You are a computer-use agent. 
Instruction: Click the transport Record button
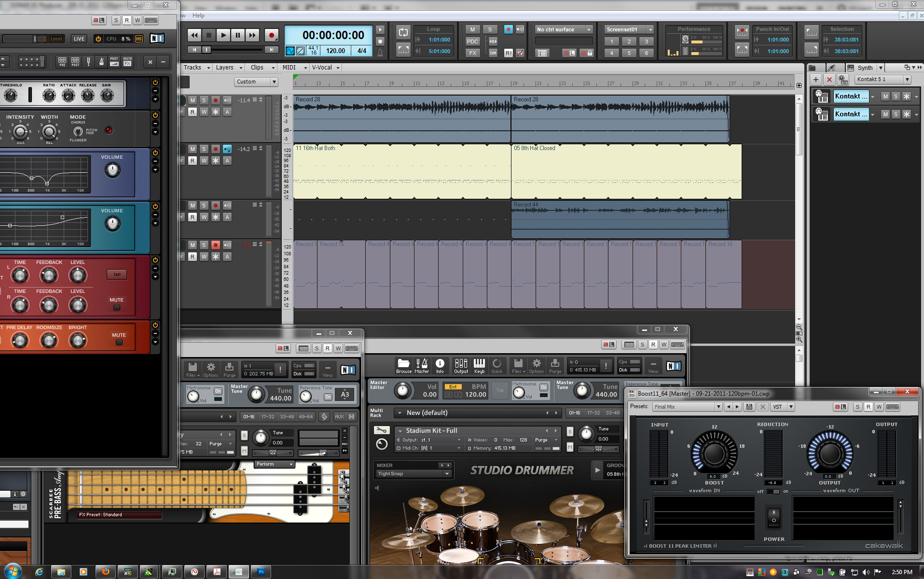click(x=271, y=35)
